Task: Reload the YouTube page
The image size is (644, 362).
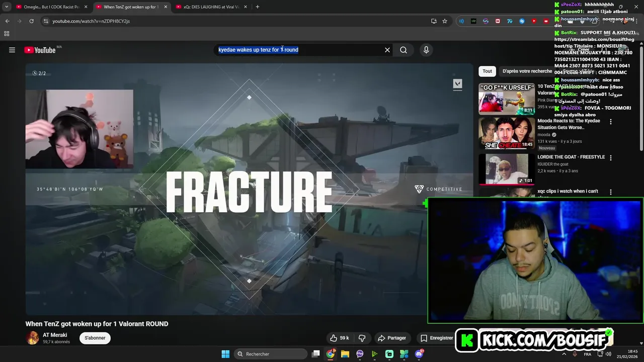Action: point(31,21)
